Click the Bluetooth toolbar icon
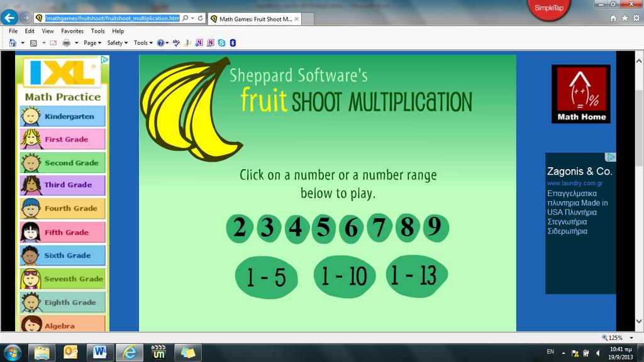The height and width of the screenshot is (362, 644). click(x=233, y=43)
